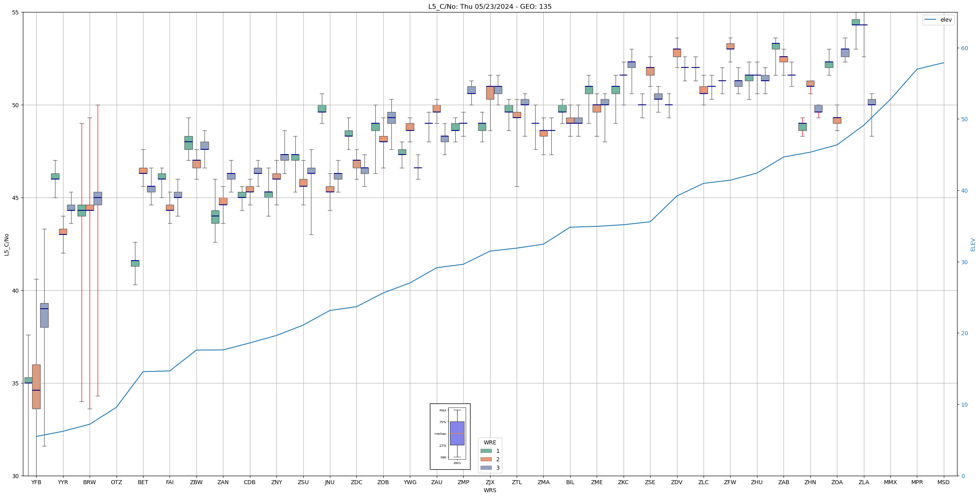The width and height of the screenshot is (980, 497).
Task: Click the 60 tick on right axis
Action: (964, 48)
